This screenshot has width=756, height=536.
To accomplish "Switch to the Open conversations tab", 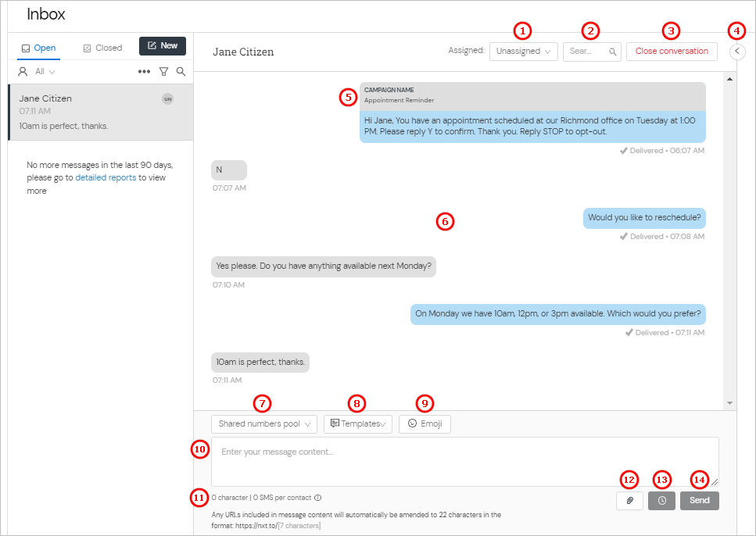I will [39, 48].
